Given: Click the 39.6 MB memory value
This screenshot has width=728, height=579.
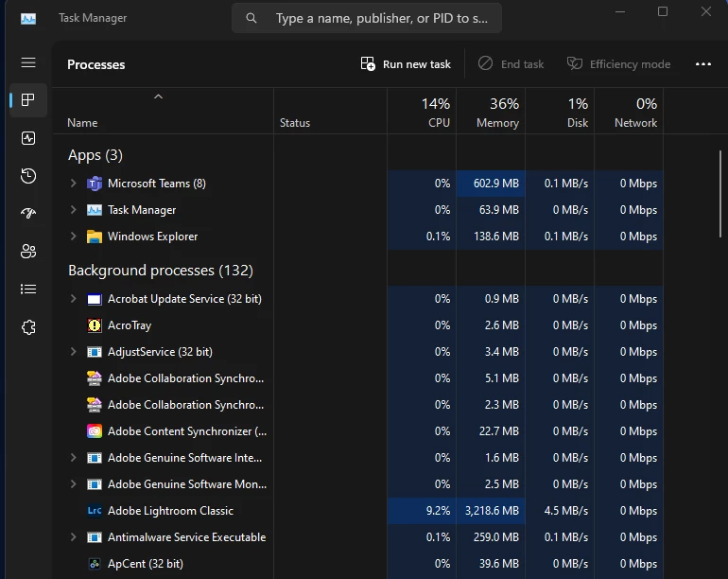Looking at the screenshot, I should coord(498,564).
